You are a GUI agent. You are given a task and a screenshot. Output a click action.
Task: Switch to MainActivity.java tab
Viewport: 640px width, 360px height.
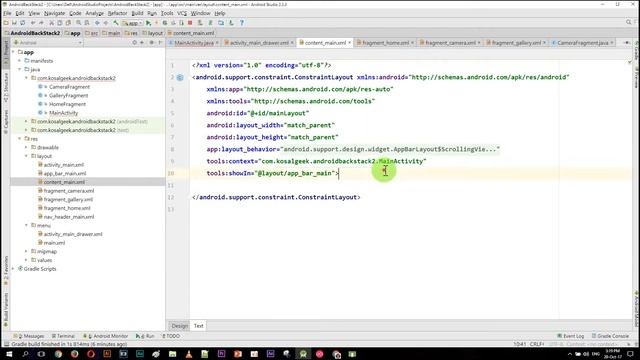pyautogui.click(x=193, y=42)
